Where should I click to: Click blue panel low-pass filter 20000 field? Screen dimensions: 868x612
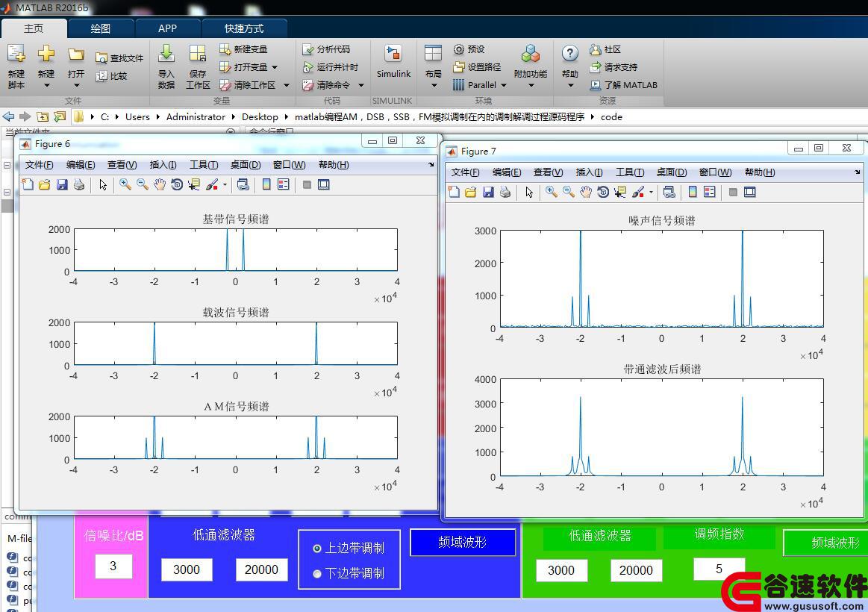261,569
